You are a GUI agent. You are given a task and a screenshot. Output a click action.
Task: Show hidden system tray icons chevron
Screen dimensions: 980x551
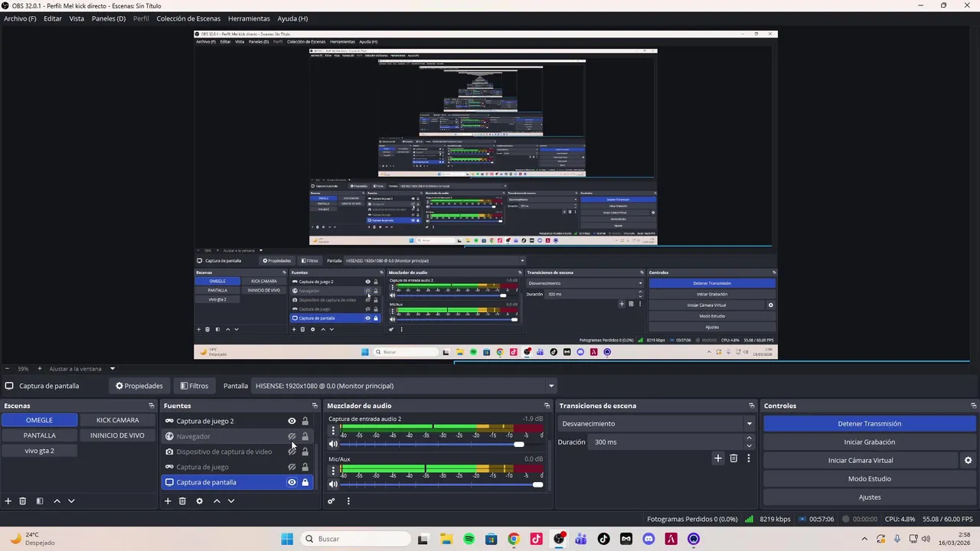pos(865,539)
